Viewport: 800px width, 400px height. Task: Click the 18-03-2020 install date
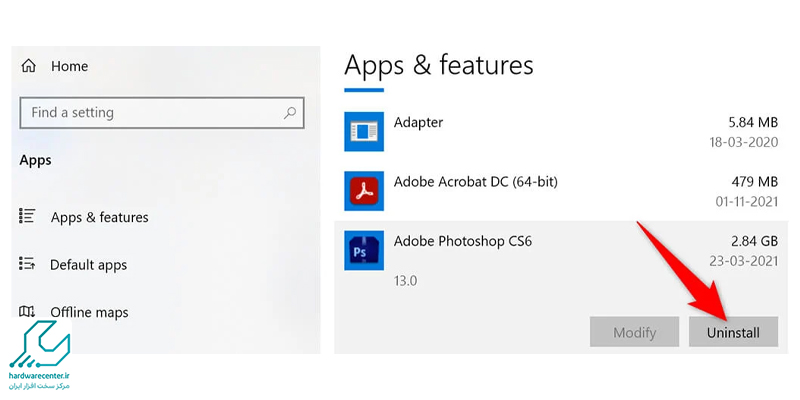tap(744, 142)
